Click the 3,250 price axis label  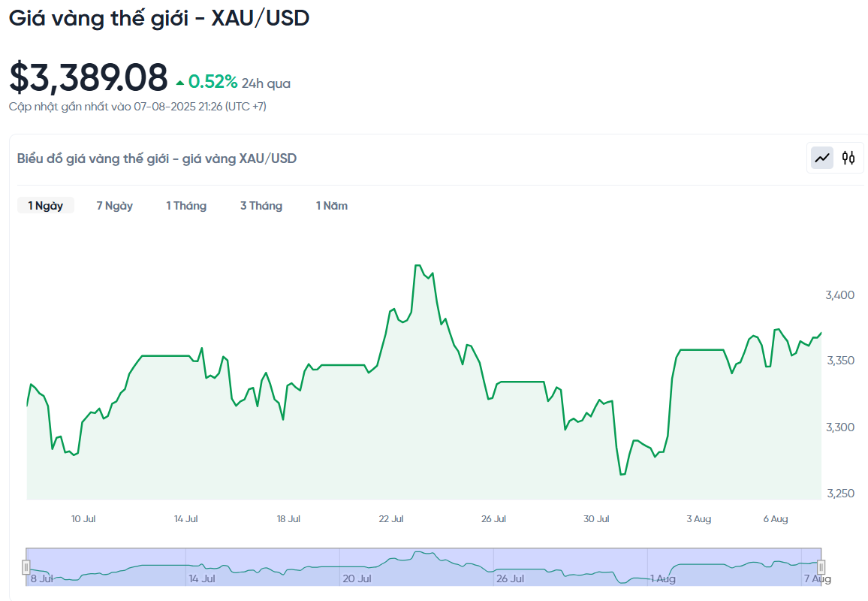(x=840, y=494)
